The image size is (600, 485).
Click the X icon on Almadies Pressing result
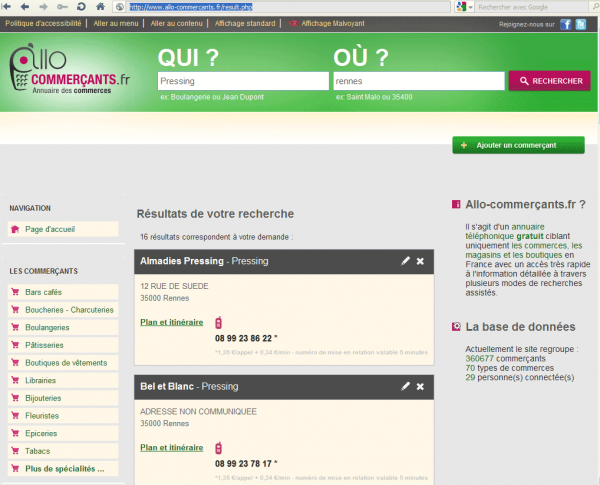coord(420,261)
